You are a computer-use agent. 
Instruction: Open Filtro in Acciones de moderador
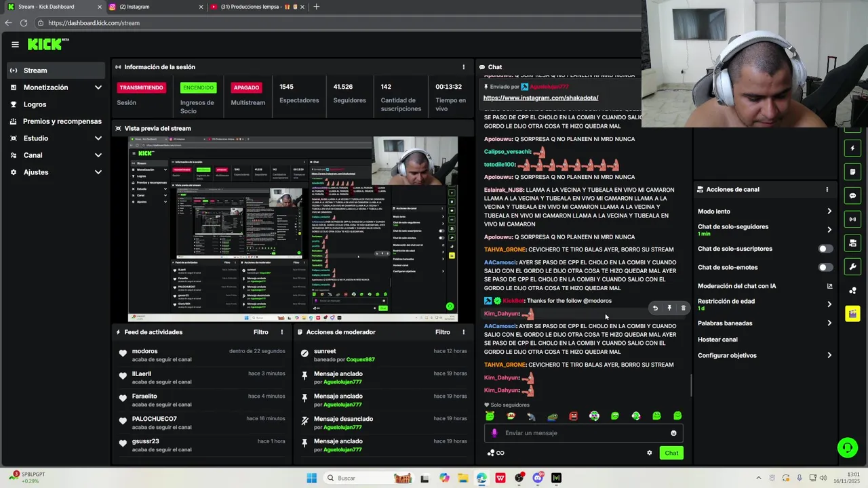[x=443, y=332]
